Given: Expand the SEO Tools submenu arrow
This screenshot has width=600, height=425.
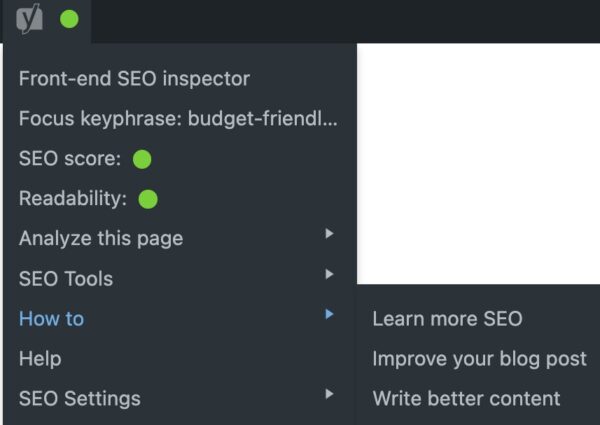Looking at the screenshot, I should [329, 274].
